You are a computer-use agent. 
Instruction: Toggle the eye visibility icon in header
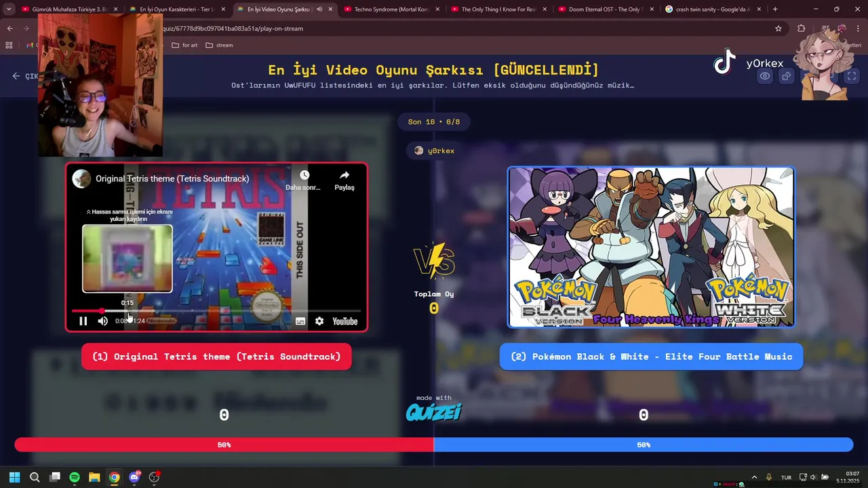764,76
